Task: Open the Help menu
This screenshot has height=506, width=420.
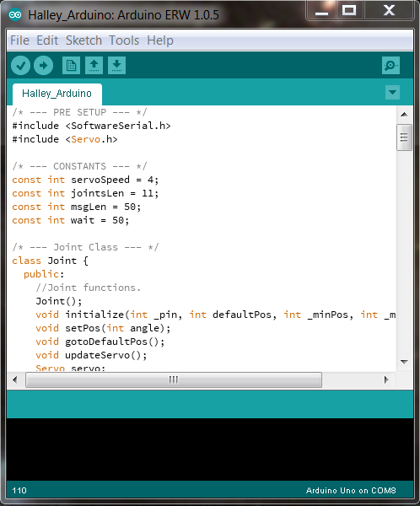Action: (x=160, y=40)
